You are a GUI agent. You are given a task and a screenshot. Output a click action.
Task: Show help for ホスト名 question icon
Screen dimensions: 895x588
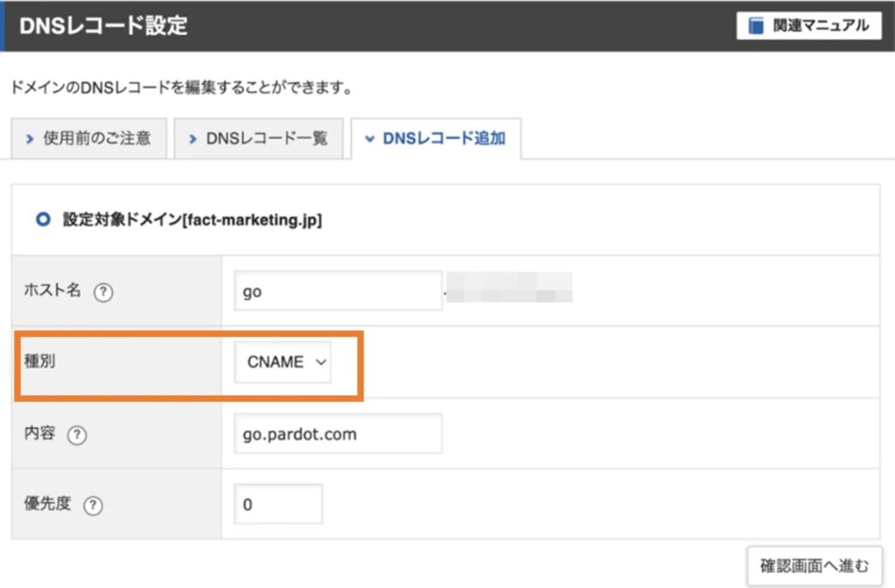point(103,292)
